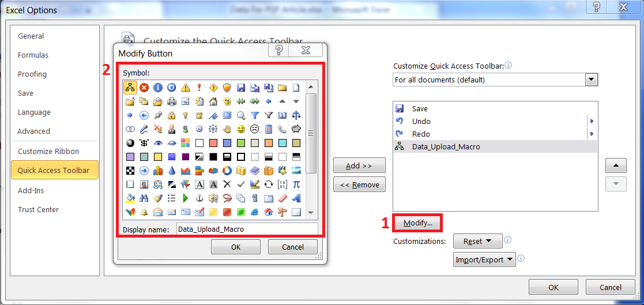The image size is (644, 305).
Task: Select the blue funnel filter symbol
Action: [x=255, y=115]
